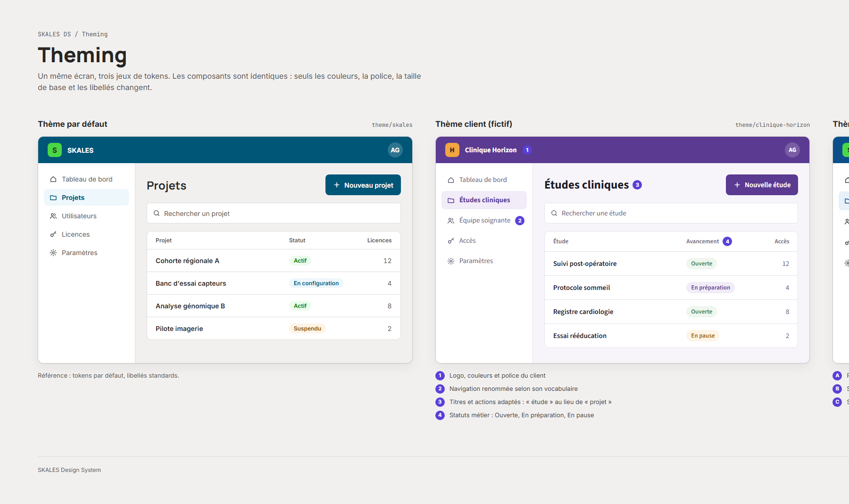Click the En préparation status badge
Image resolution: width=849 pixels, height=504 pixels.
(x=710, y=288)
